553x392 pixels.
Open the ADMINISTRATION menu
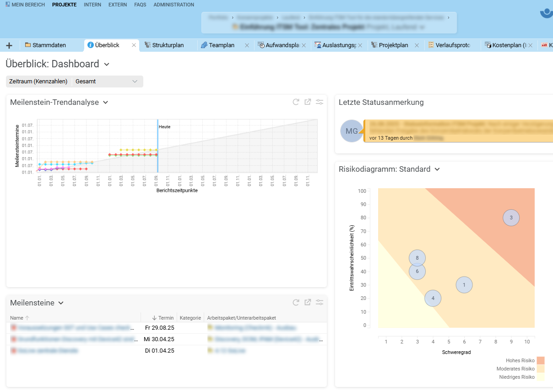[x=173, y=5]
